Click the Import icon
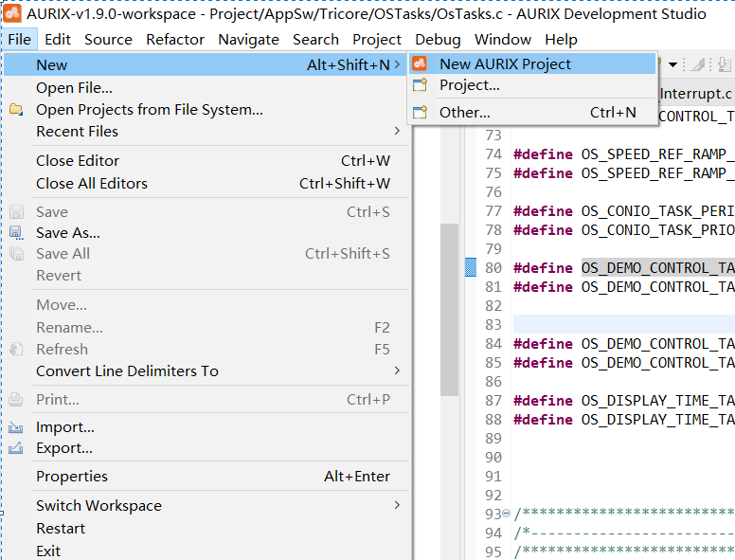The height and width of the screenshot is (560, 735). point(16,427)
